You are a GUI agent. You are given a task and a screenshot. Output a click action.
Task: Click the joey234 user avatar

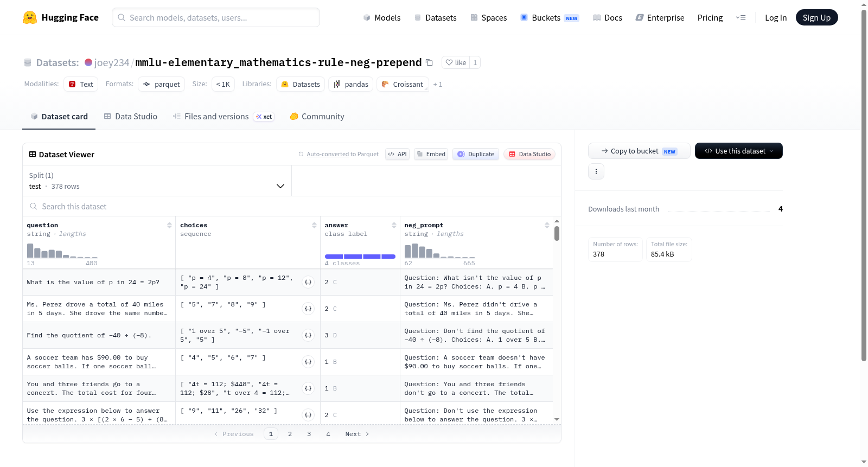coord(88,62)
